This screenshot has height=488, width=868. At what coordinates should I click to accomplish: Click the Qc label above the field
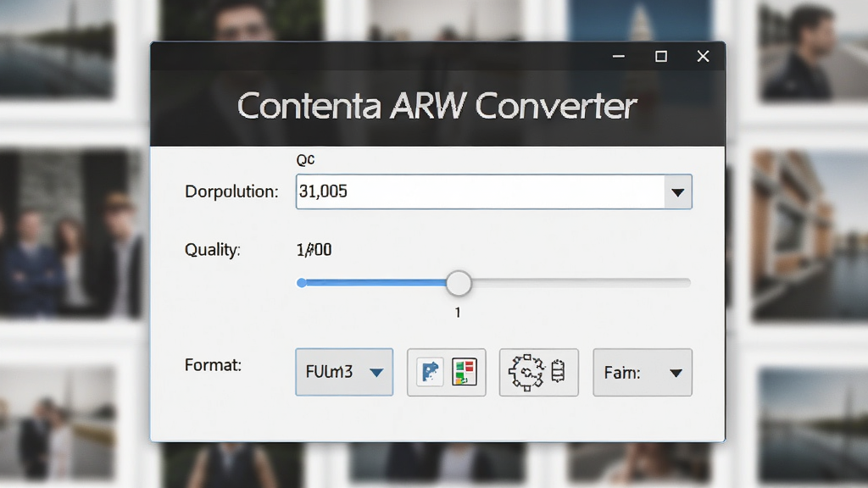click(x=305, y=160)
